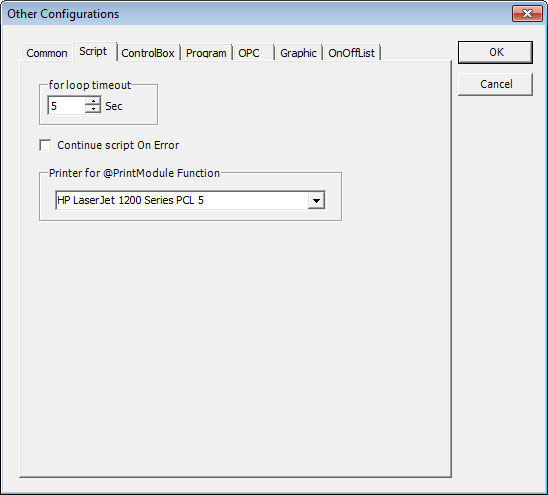Close the Other Configurations dialog
This screenshot has height=495, width=548.
[527, 14]
